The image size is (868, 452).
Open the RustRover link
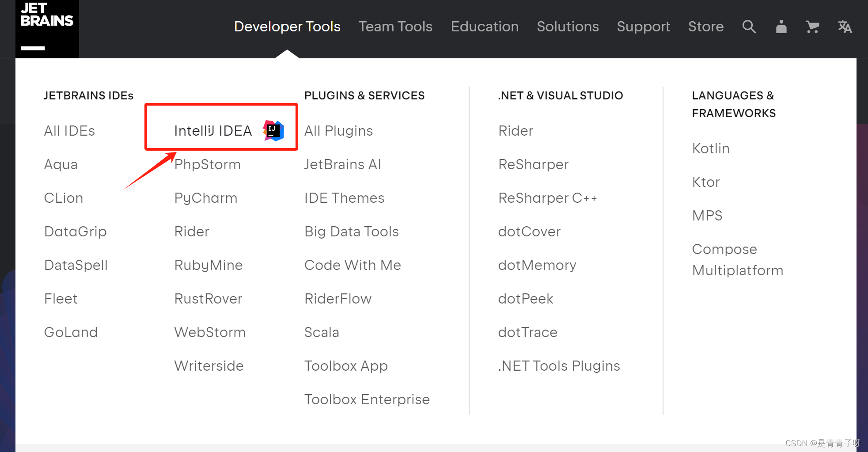208,299
